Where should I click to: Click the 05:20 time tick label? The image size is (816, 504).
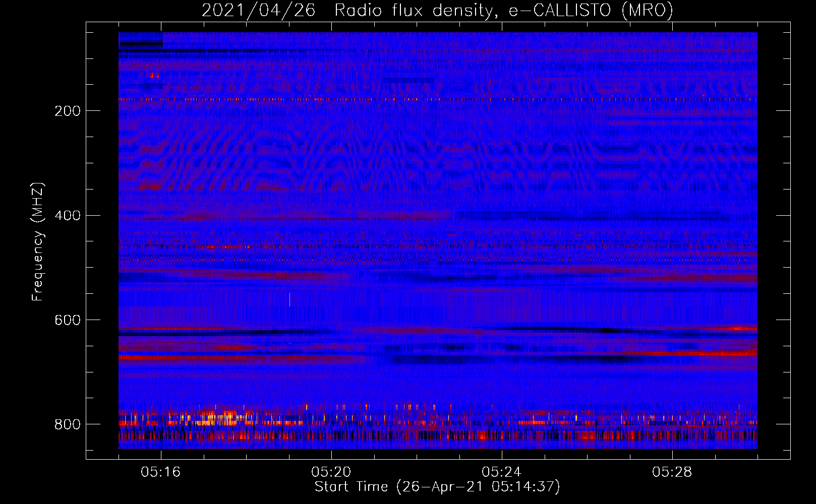[331, 472]
